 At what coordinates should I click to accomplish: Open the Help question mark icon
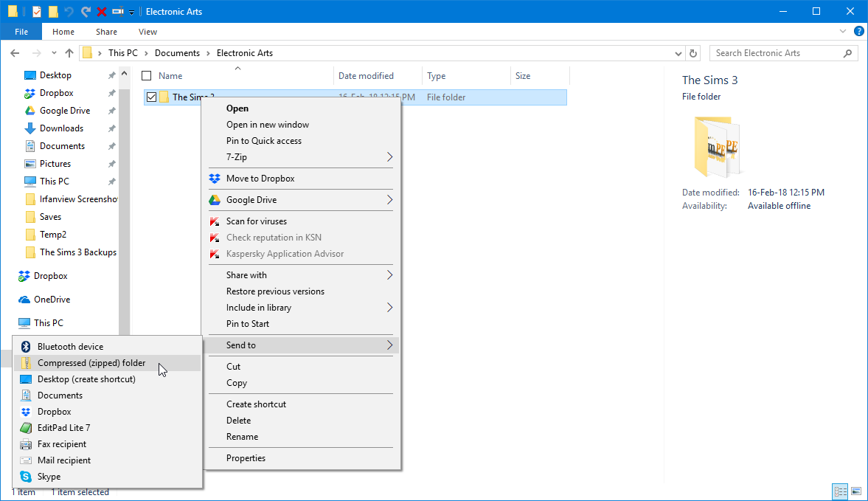858,32
